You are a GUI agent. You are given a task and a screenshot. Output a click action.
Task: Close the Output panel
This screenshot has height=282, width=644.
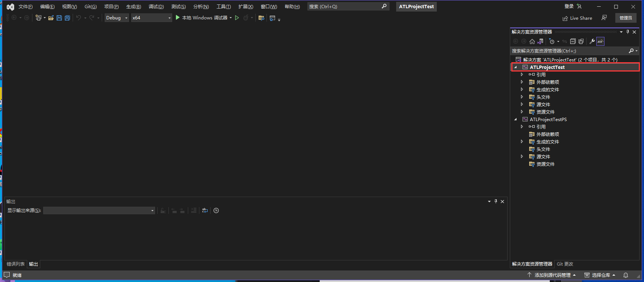(502, 202)
